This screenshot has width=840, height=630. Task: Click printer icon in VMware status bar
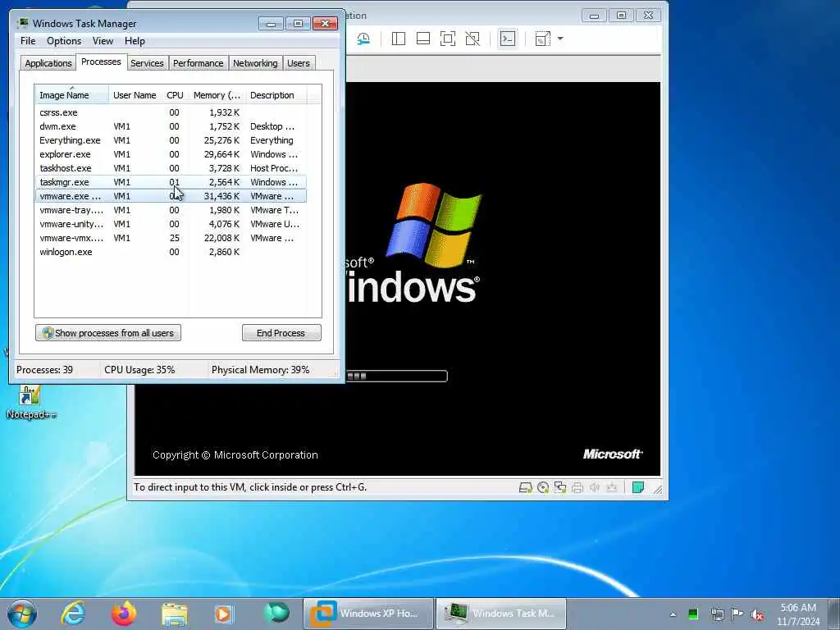pos(577,487)
